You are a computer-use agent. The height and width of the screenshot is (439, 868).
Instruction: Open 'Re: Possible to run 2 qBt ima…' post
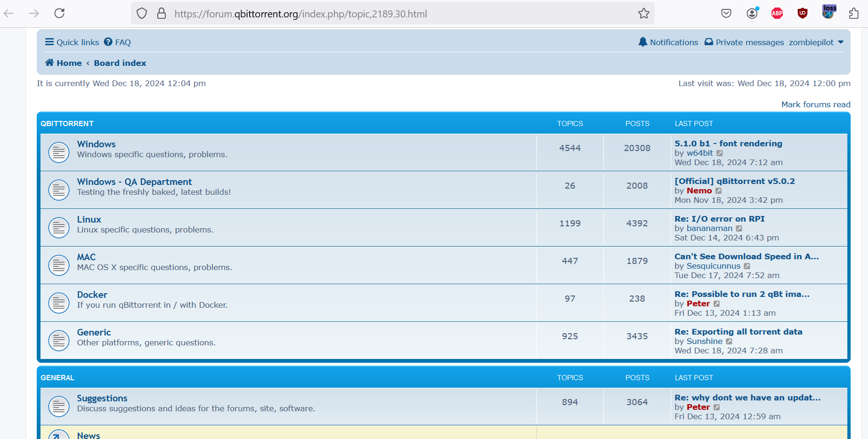tap(742, 294)
